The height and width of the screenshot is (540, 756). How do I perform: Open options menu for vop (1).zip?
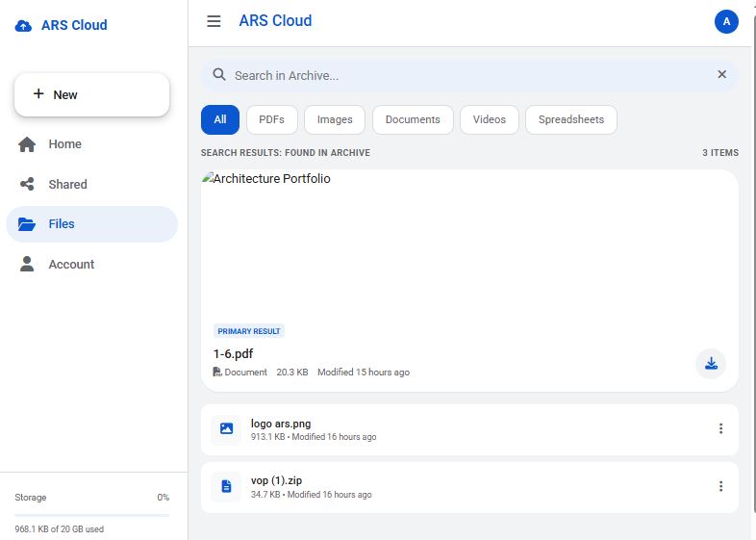(x=720, y=486)
